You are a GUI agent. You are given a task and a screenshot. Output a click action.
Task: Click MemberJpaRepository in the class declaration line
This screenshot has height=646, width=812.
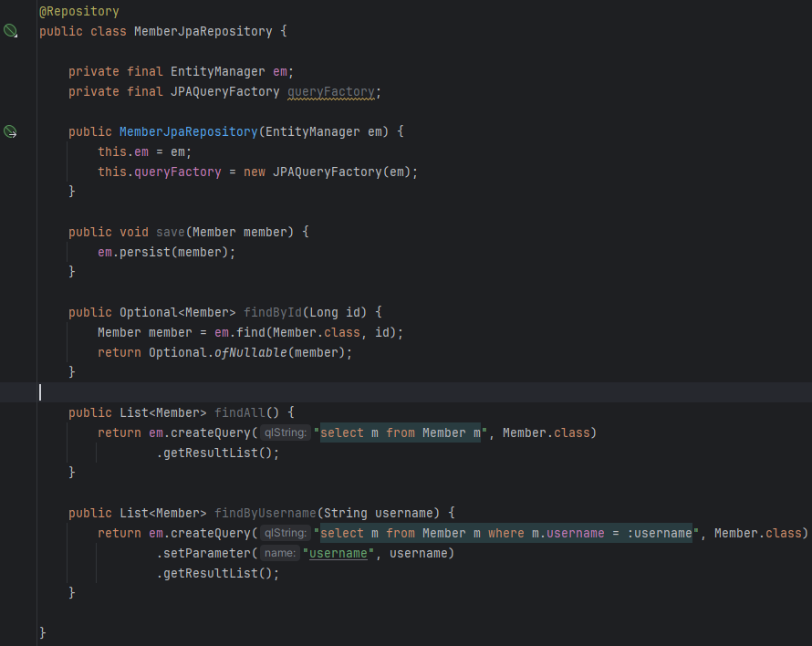[x=203, y=32]
